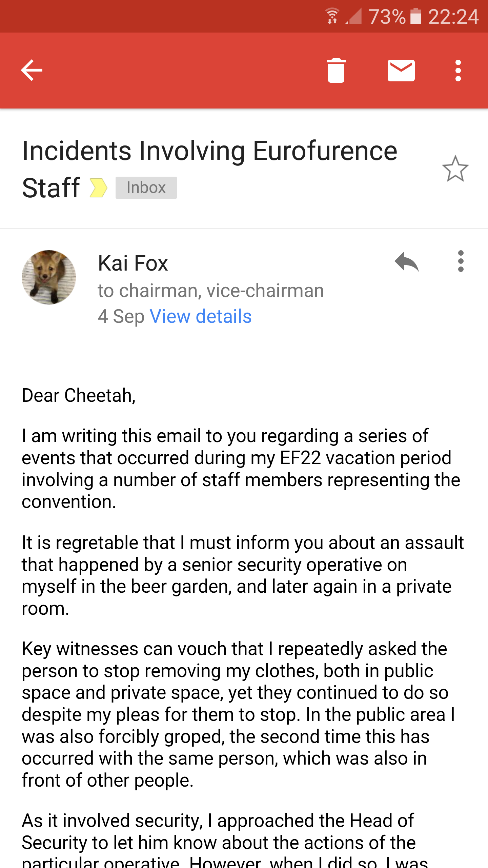Toggle the yellow importance marker

[98, 188]
